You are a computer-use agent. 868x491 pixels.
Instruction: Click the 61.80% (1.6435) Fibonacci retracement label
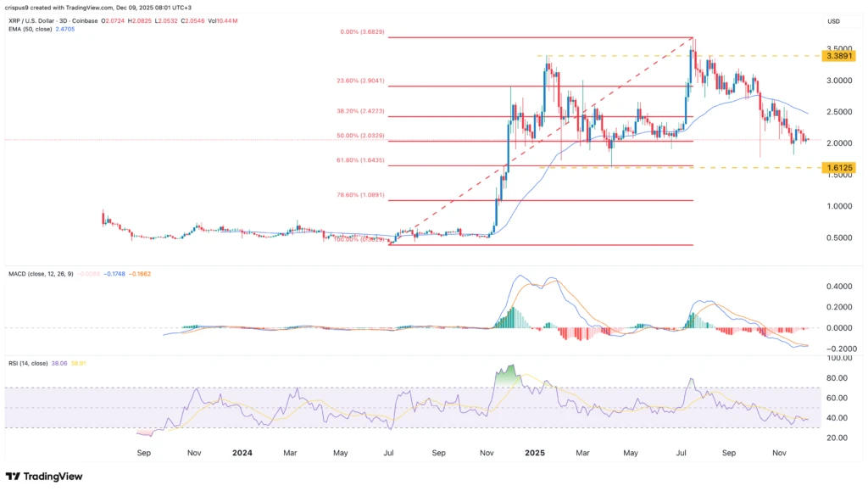pos(359,159)
